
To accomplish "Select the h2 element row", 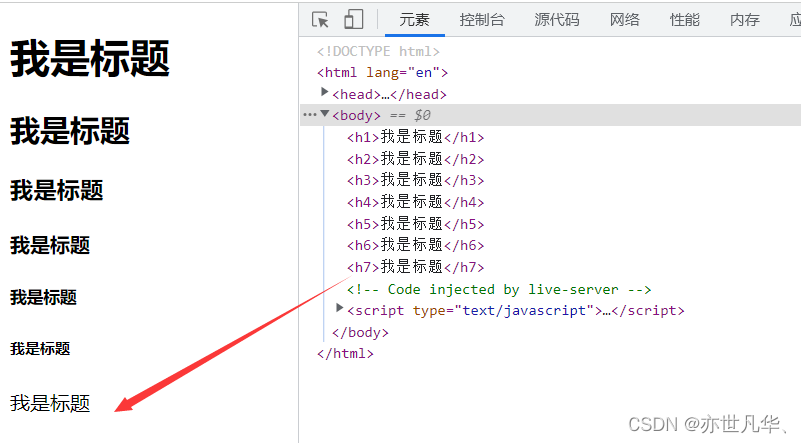I will click(415, 159).
